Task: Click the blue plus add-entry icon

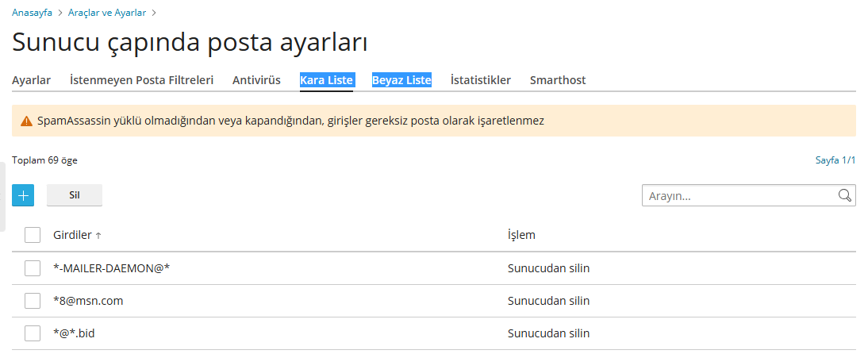Action: [x=23, y=195]
